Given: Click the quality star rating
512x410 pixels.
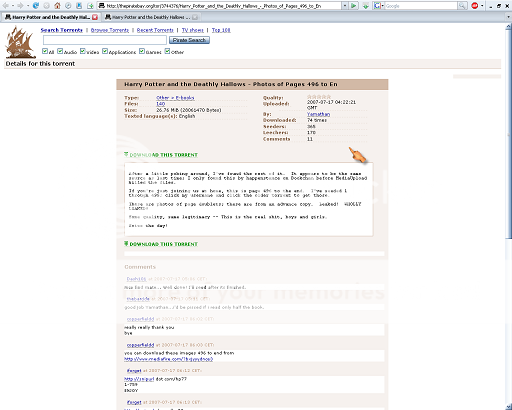Looking at the screenshot, I should point(319,97).
